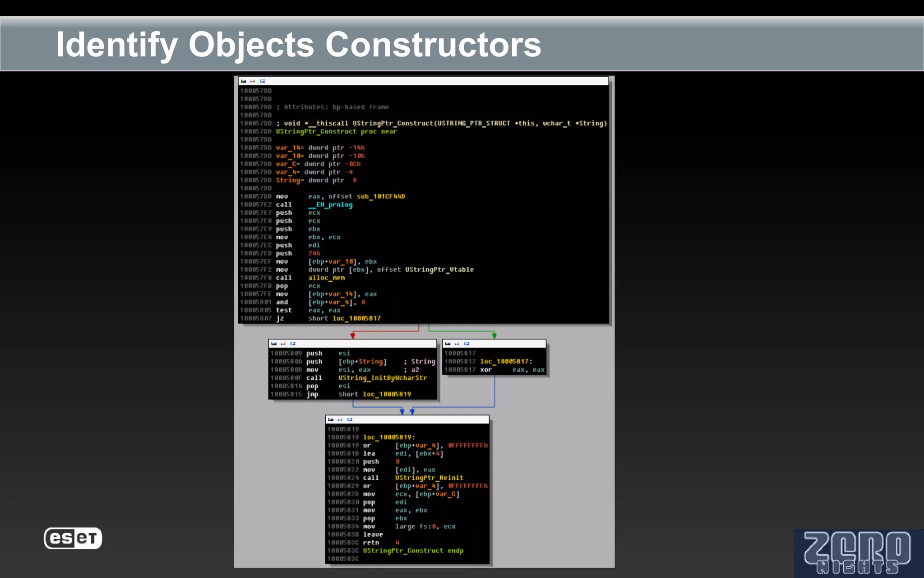
Task: Click the color palette icon in the loc_10005819 node header
Action: 331,420
